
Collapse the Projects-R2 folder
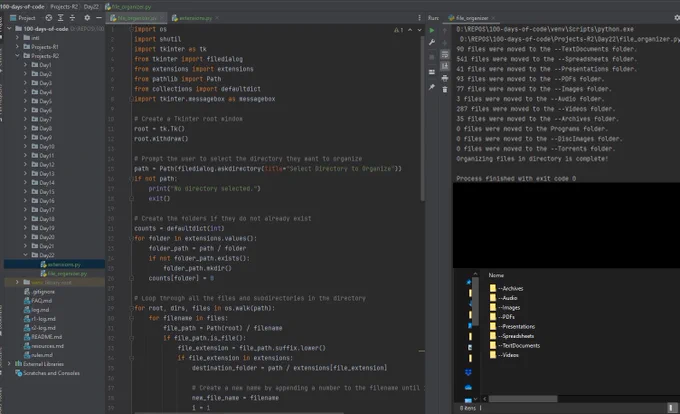[17, 56]
